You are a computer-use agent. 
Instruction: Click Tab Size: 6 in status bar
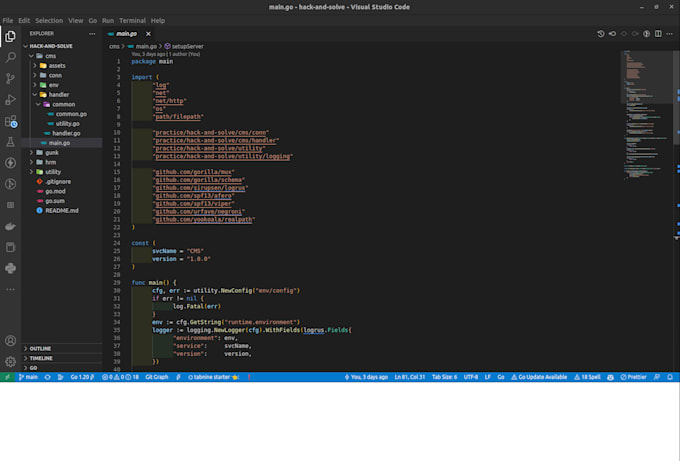444,377
